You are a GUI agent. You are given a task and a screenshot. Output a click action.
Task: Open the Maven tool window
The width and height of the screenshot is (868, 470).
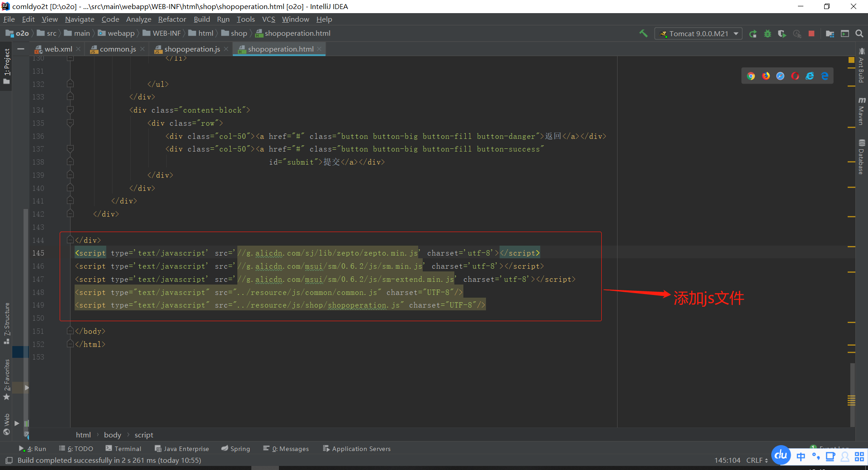coord(862,111)
